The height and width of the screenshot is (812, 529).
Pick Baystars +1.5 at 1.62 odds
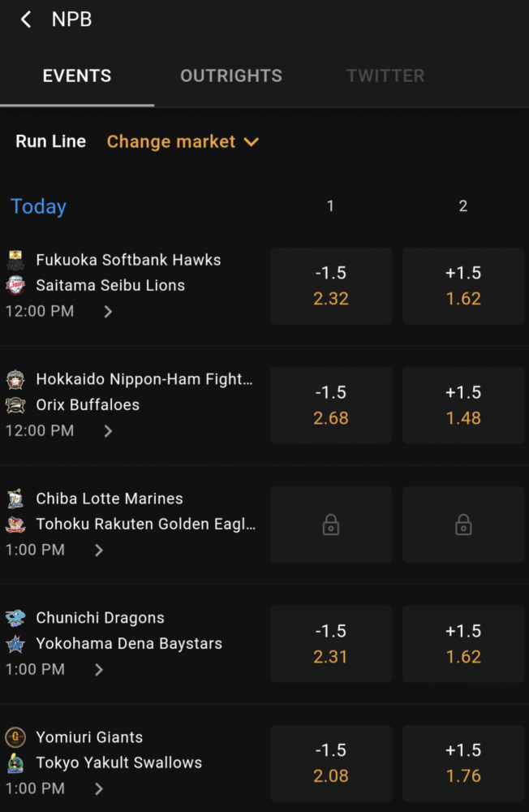click(x=463, y=644)
